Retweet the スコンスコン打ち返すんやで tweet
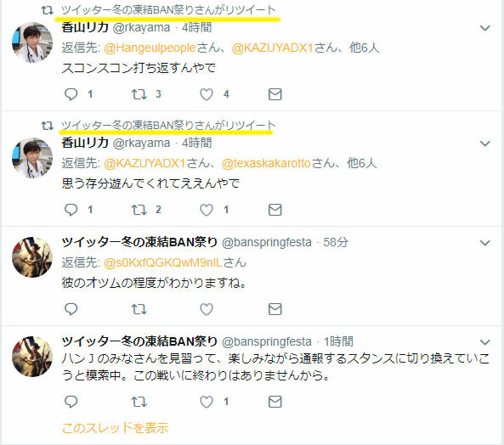 (x=139, y=94)
